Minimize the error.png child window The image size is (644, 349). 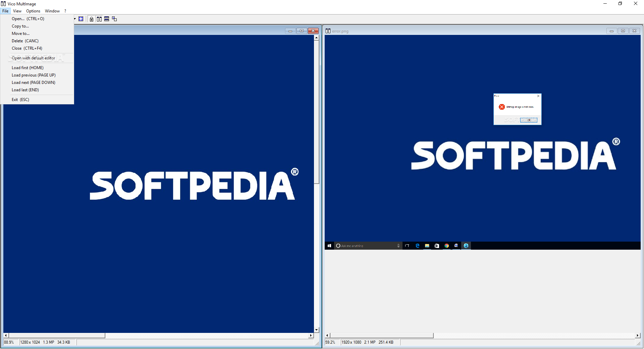point(611,31)
